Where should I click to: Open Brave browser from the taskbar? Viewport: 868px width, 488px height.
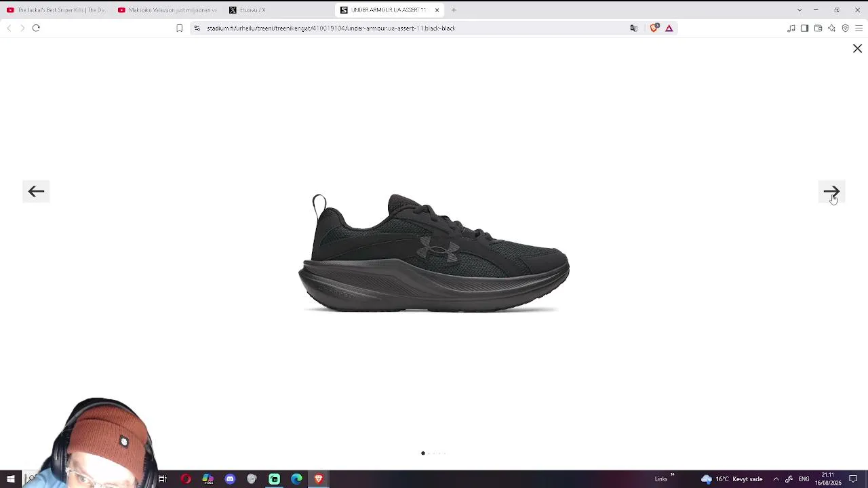click(x=318, y=479)
